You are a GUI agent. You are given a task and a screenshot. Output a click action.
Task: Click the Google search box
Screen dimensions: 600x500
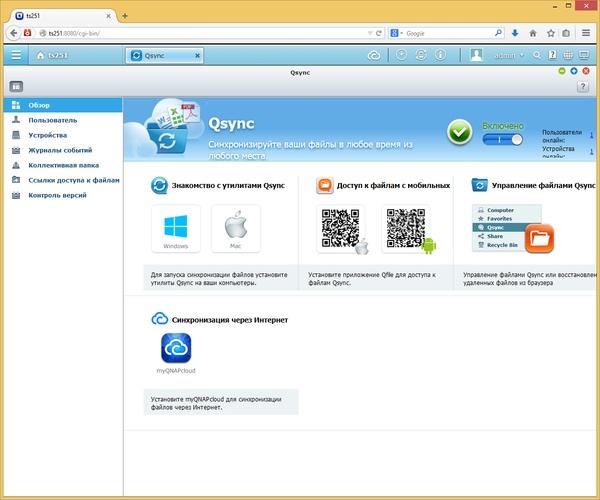[x=448, y=34]
